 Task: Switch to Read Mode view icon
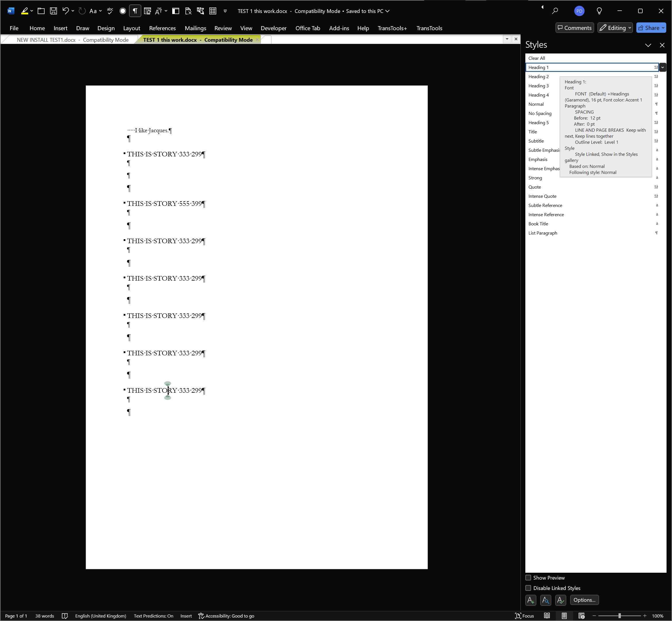(x=547, y=616)
